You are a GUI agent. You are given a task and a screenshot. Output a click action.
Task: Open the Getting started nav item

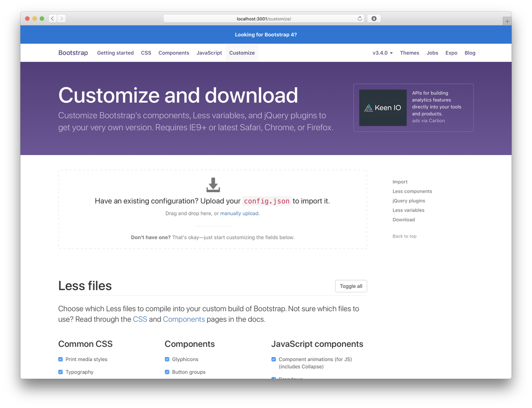(x=115, y=53)
